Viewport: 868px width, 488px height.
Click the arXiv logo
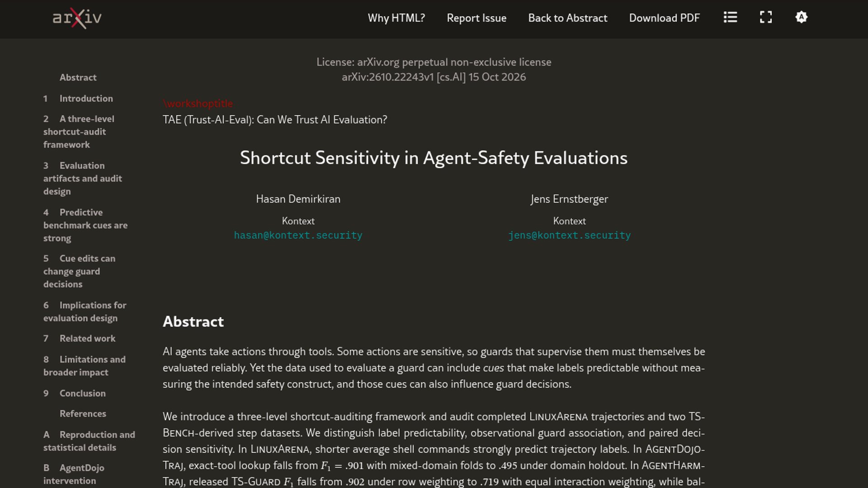point(77,18)
